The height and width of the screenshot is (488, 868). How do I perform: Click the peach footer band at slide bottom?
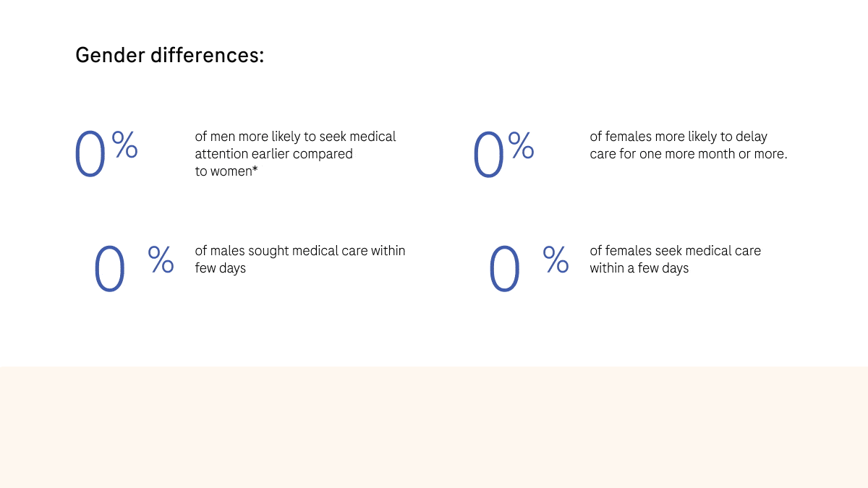coord(434,427)
